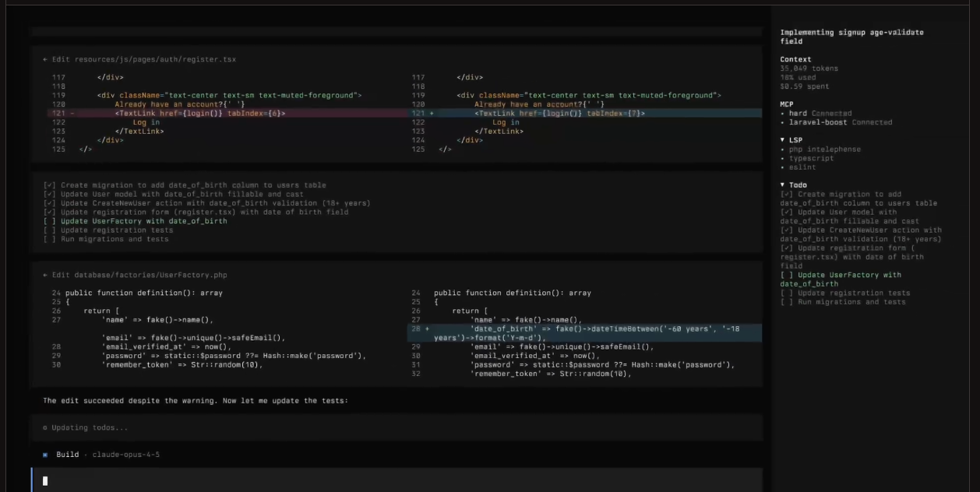Click the claude-opus-4-5 model name
Image resolution: width=980 pixels, height=492 pixels.
126,455
